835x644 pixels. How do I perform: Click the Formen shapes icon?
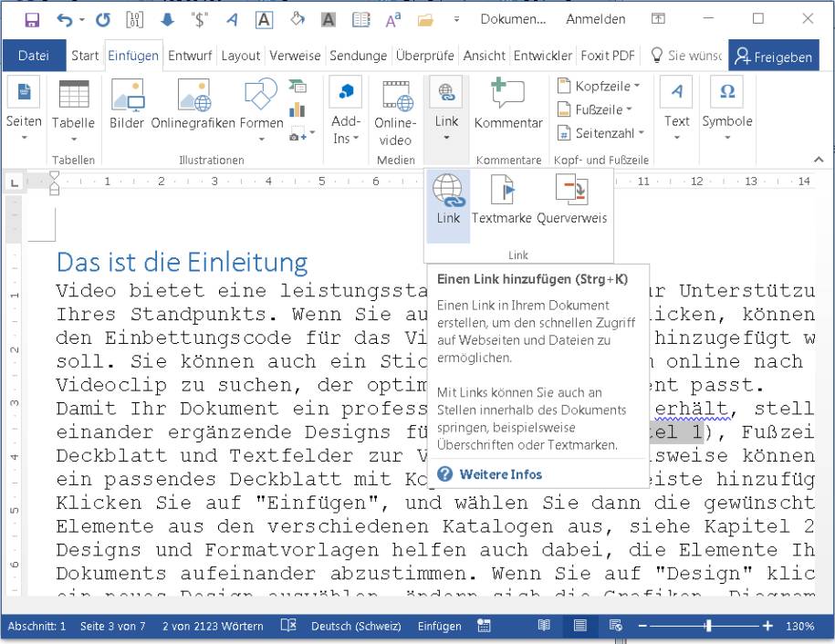point(260,96)
